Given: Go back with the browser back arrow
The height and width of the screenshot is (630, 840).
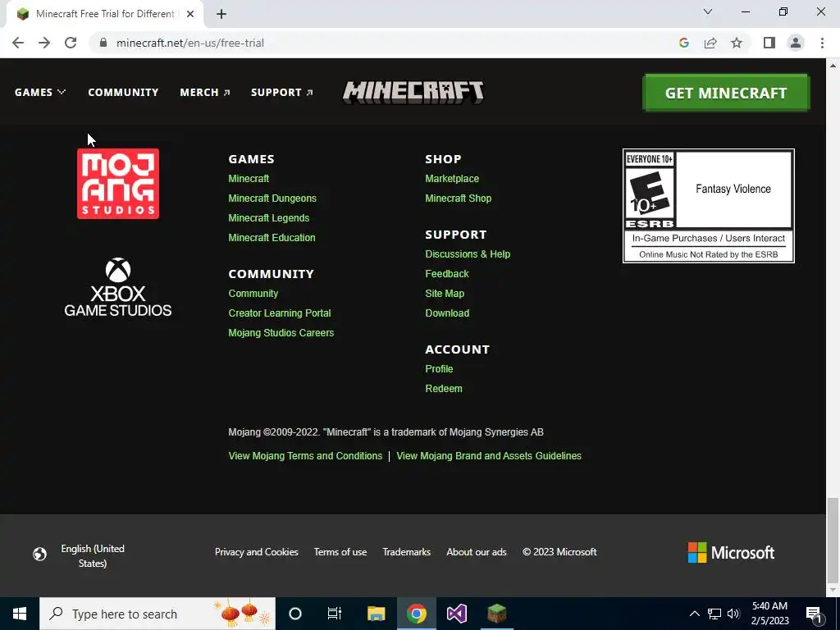Looking at the screenshot, I should click(18, 43).
